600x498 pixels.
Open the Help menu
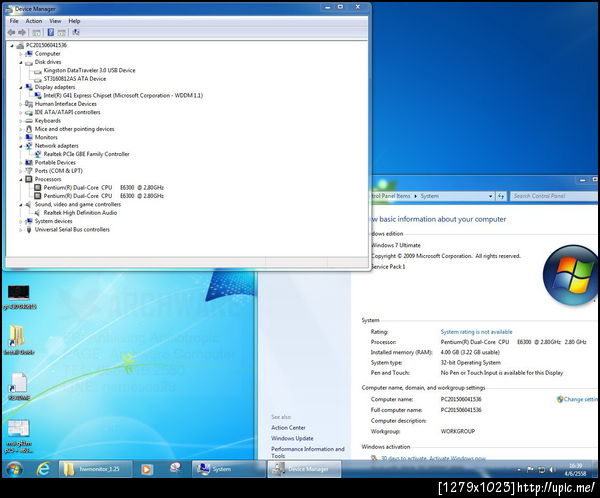[74, 21]
